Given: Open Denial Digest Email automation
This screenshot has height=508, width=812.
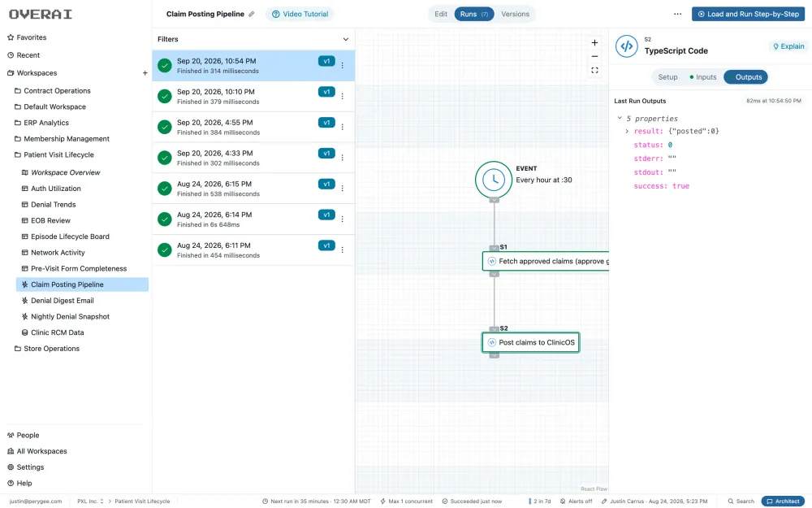Looking at the screenshot, I should click(x=63, y=301).
